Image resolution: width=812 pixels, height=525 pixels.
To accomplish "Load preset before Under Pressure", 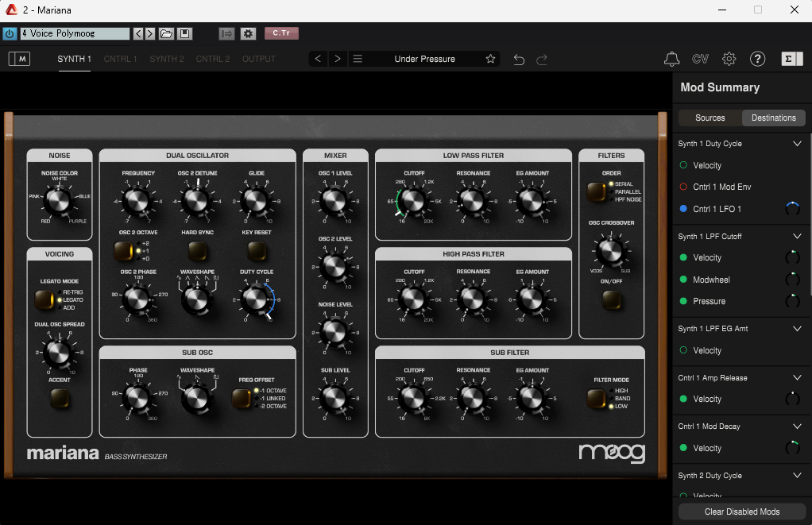I will [318, 59].
